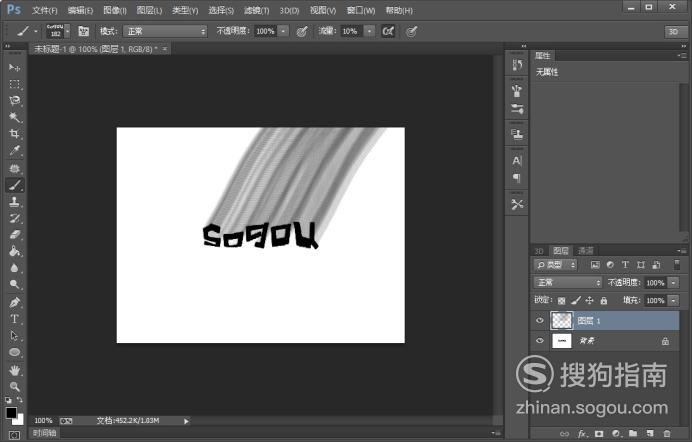Select the Spot Healing Brush tool
Viewport: 692px width, 442px height.
pyautogui.click(x=15, y=168)
